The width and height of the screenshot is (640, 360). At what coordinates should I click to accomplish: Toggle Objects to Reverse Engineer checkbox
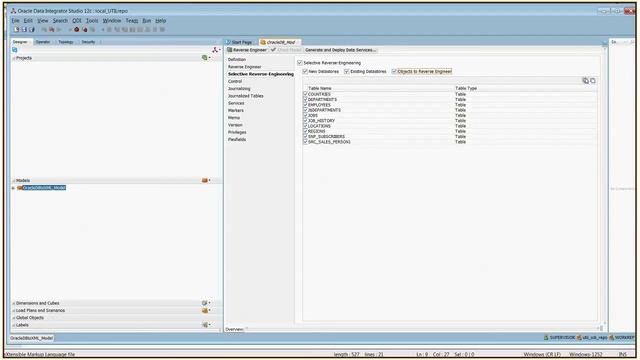[x=394, y=71]
